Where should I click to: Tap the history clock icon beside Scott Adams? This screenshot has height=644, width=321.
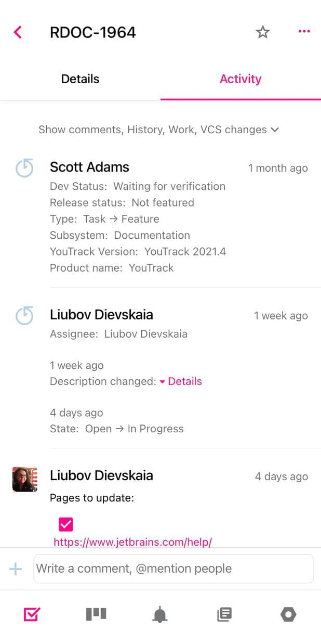pos(24,168)
